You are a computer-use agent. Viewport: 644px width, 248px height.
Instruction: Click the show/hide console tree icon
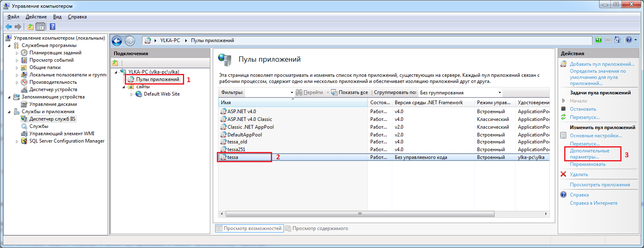coord(41,27)
